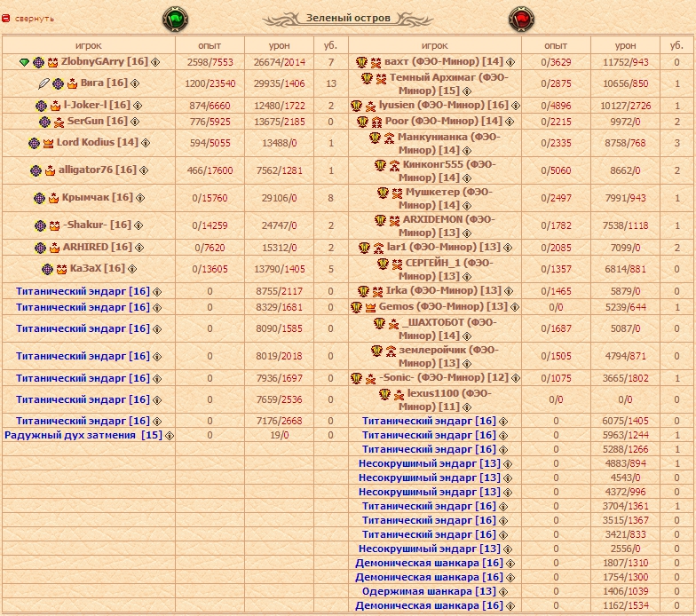
Task: Select experience value 0/5060
Action: 556,170
